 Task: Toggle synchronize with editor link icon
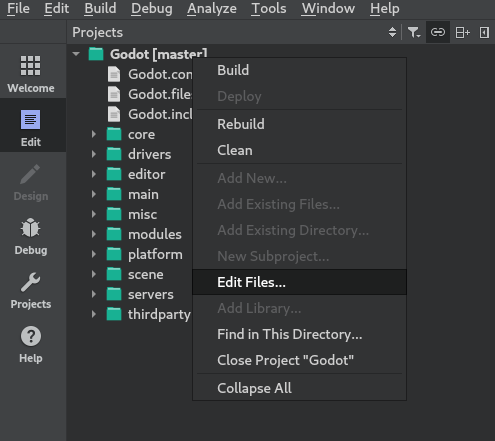click(x=438, y=32)
